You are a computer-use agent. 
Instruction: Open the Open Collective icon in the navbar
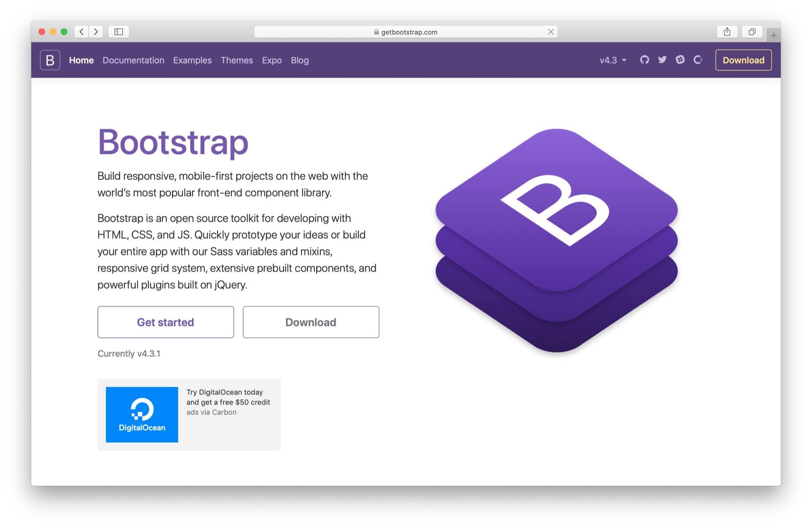[x=698, y=60]
